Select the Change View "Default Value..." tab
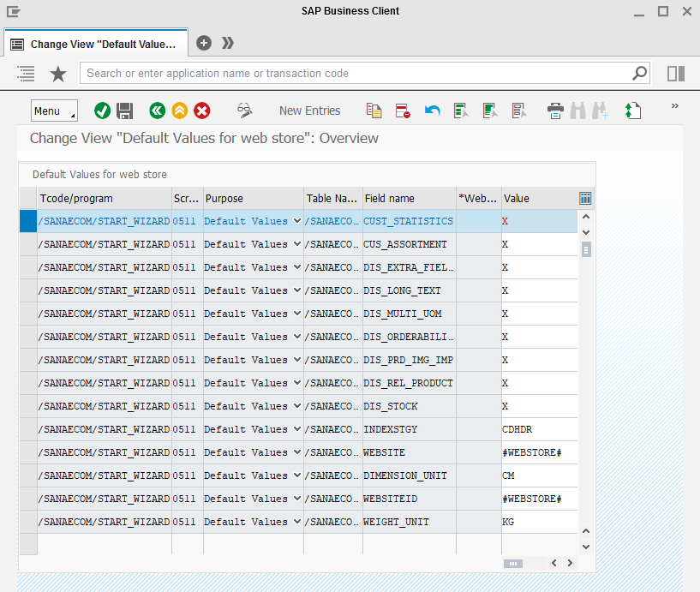This screenshot has height=592, width=700. click(96, 45)
